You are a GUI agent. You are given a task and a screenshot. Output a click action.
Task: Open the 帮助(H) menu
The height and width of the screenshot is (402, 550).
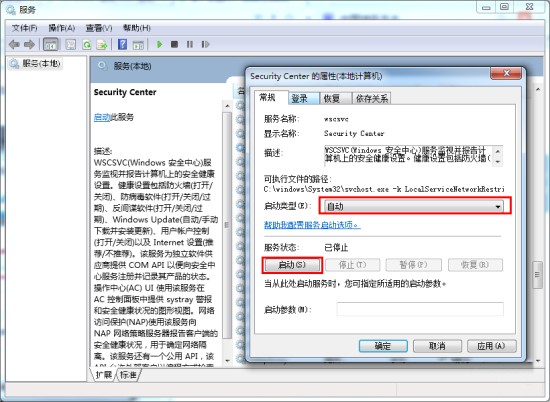pos(137,28)
